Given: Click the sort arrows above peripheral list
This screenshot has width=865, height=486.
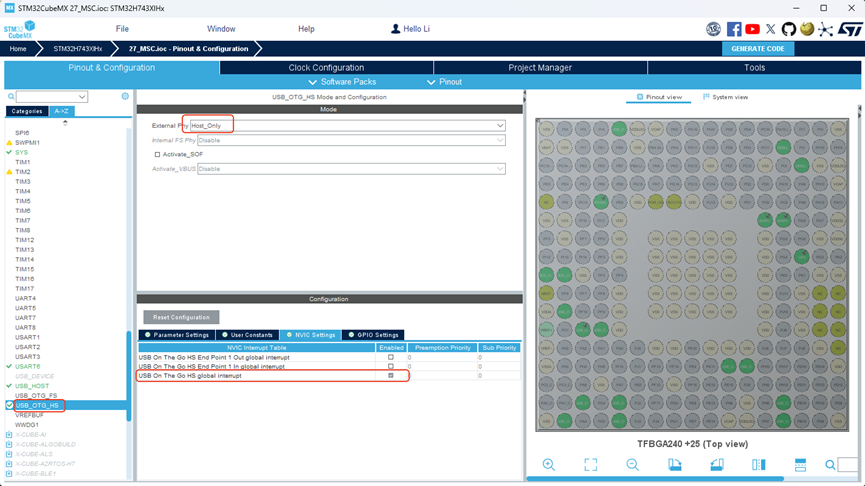Looking at the screenshot, I should click(65, 122).
